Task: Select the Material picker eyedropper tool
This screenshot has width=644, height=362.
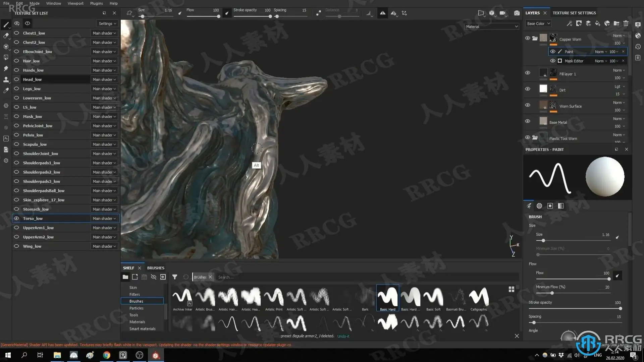Action: pyautogui.click(x=6, y=90)
